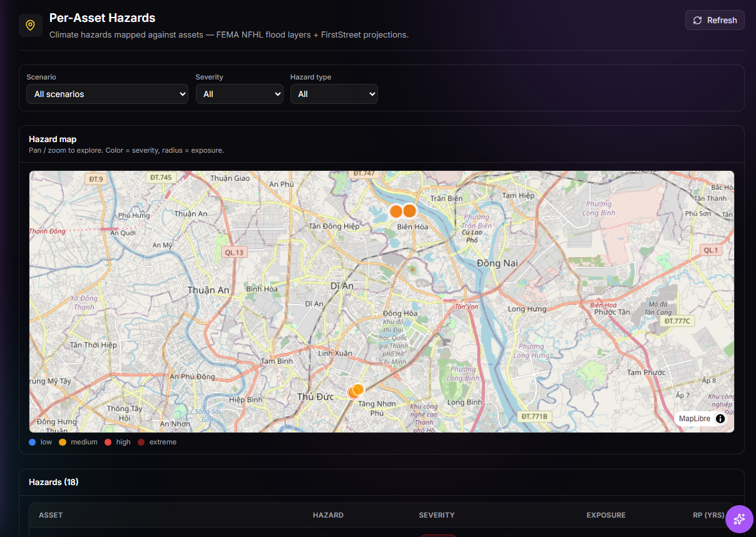The height and width of the screenshot is (537, 756).
Task: Click the blue low severity legend dot
Action: (x=33, y=442)
